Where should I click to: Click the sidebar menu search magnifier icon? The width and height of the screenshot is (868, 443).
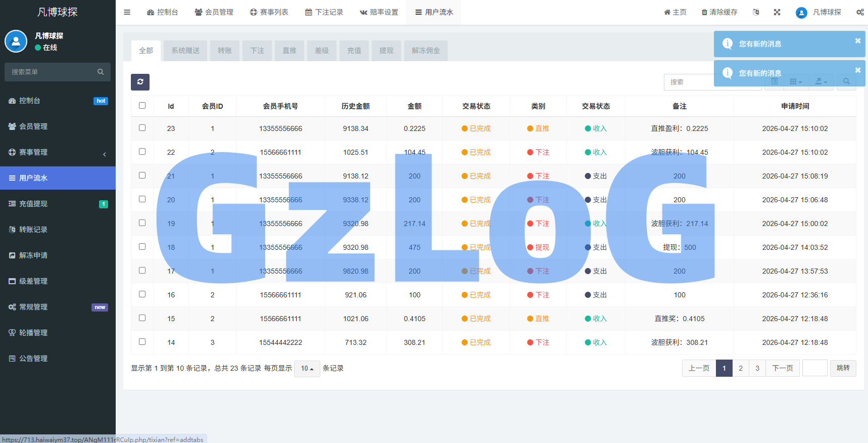click(x=101, y=72)
